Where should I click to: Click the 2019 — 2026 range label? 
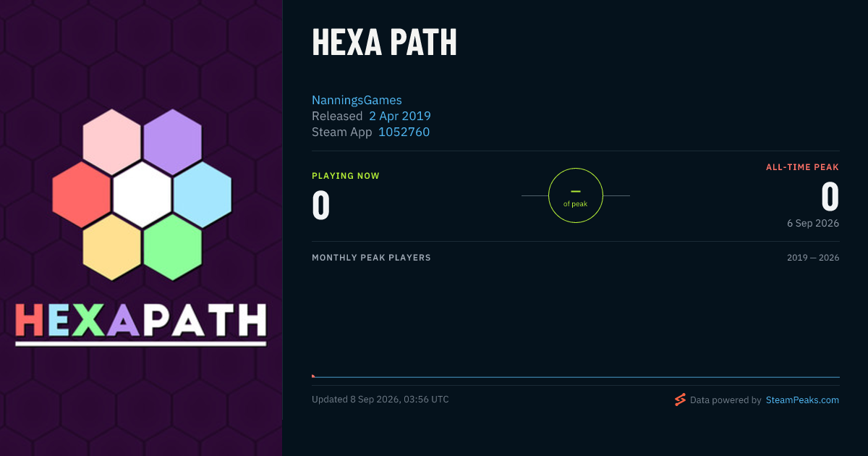coord(813,258)
